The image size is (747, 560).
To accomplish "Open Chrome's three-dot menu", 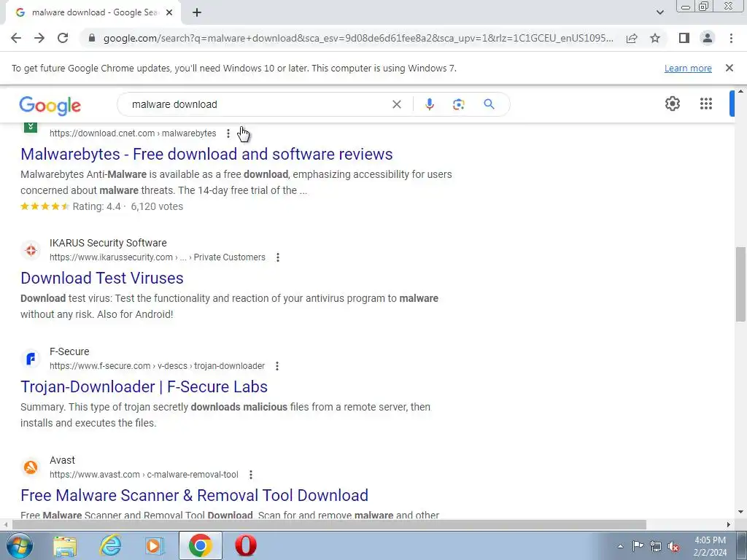I will click(731, 38).
